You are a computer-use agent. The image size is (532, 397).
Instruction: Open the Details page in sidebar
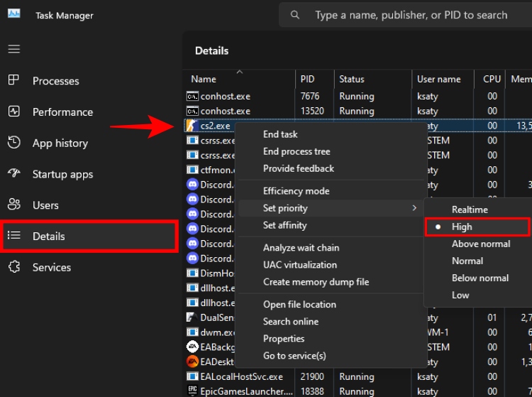(48, 236)
